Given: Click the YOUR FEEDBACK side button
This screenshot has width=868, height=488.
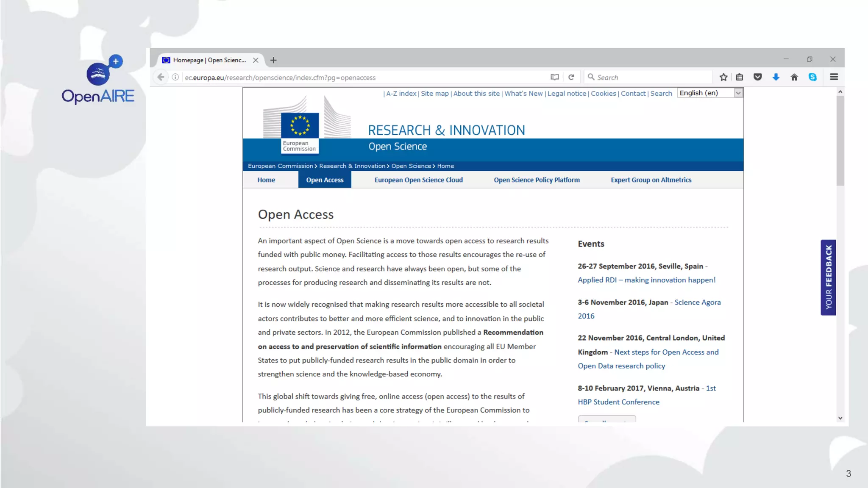Looking at the screenshot, I should click(x=828, y=277).
